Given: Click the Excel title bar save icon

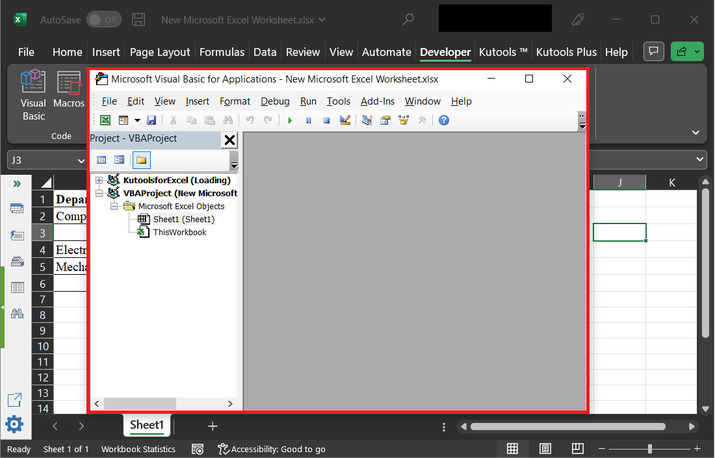Looking at the screenshot, I should click(138, 20).
